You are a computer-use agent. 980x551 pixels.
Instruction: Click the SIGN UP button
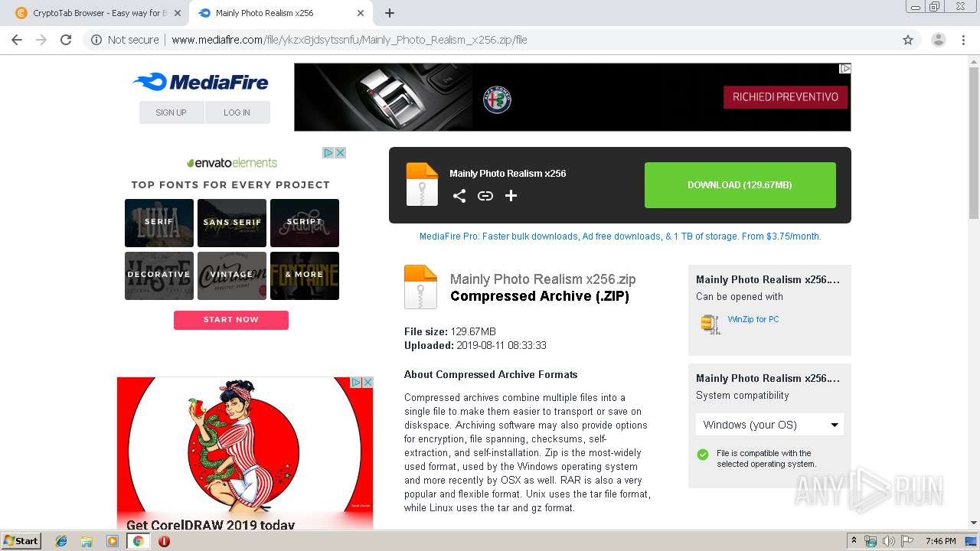pos(171,112)
